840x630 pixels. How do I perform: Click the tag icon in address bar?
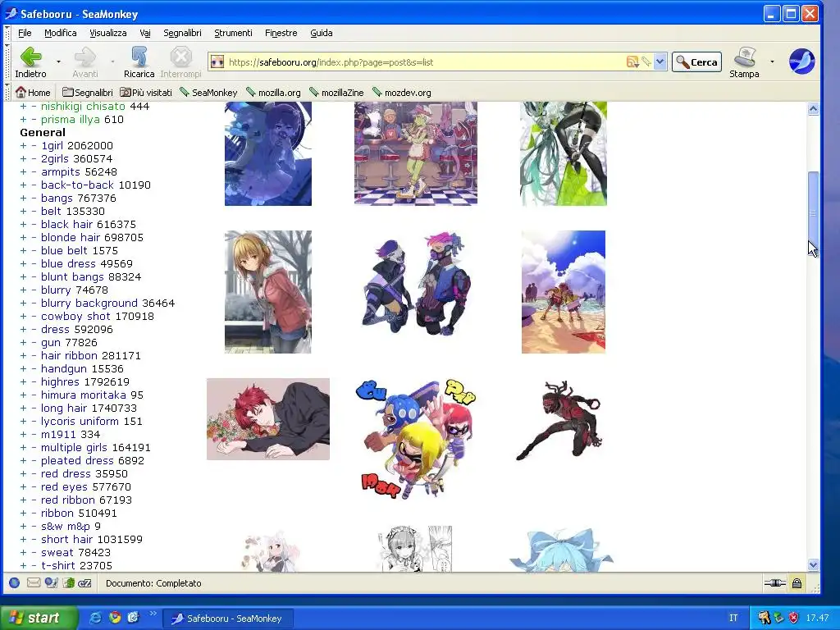646,62
